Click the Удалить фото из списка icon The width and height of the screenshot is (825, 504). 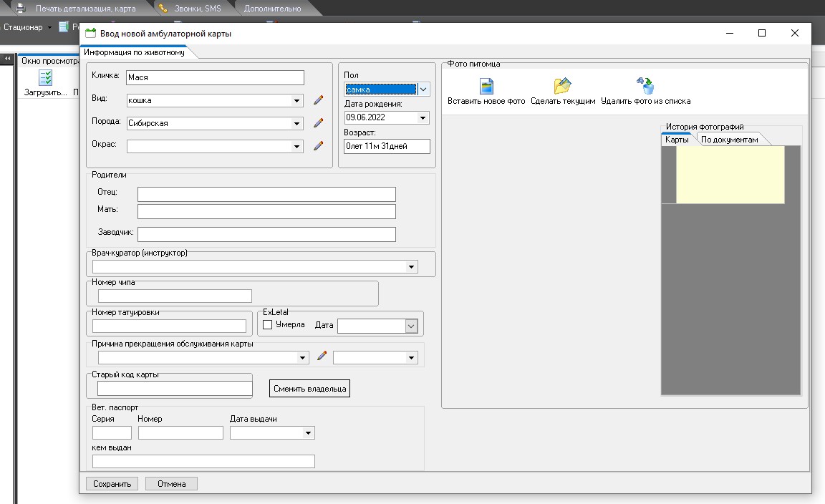pos(645,87)
